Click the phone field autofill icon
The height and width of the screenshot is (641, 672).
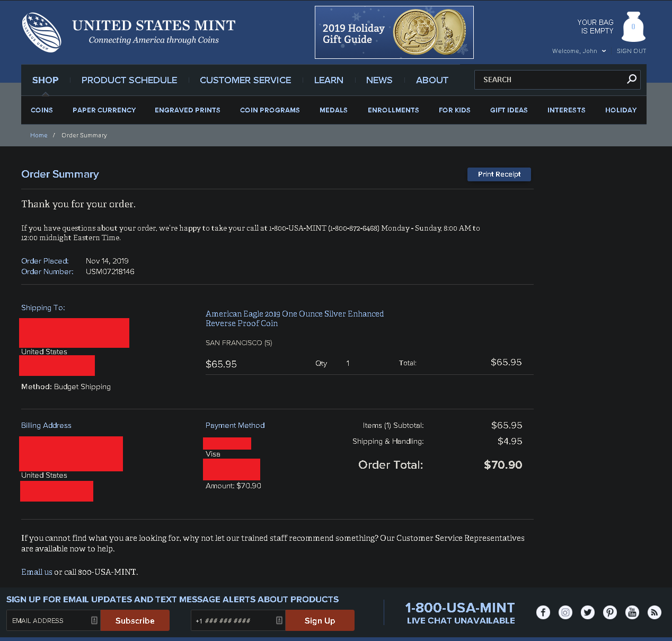tap(279, 620)
